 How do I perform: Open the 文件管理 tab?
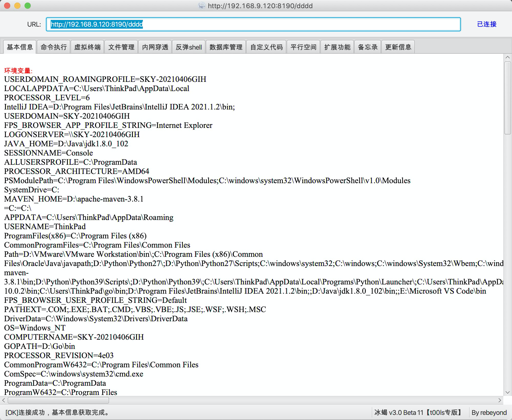[121, 47]
